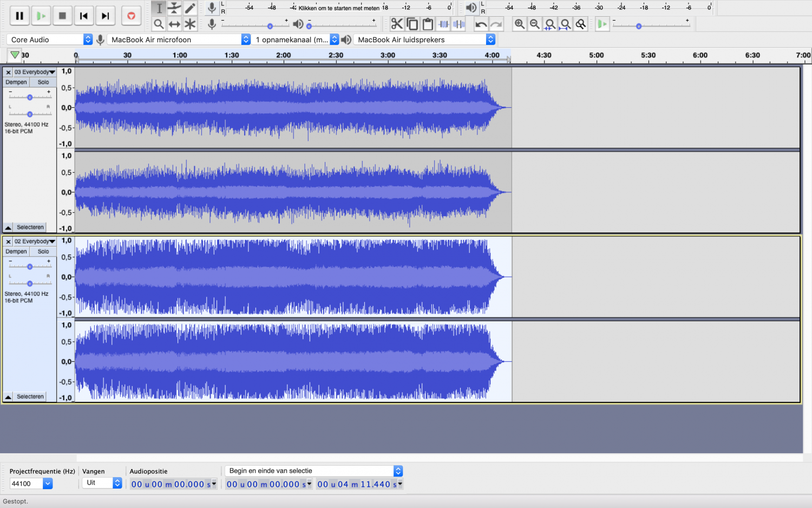Click the Copy icon
Viewport: 812px width, 508px height.
412,24
